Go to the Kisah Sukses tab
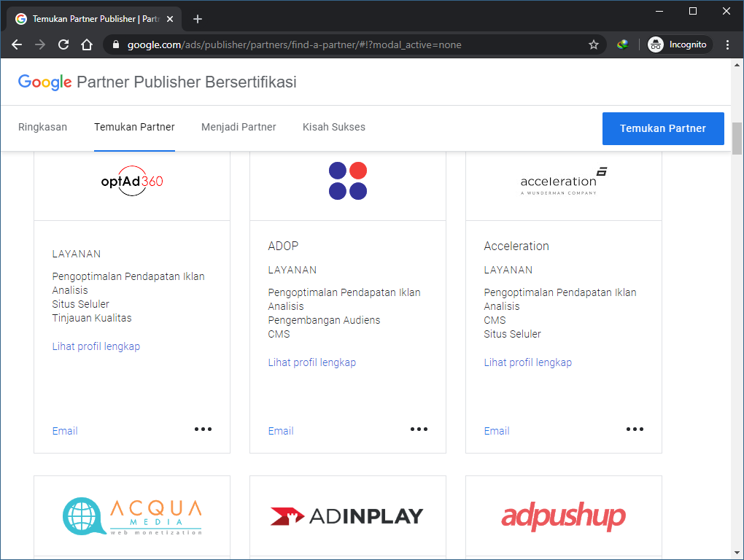The width and height of the screenshot is (744, 560). coord(334,127)
